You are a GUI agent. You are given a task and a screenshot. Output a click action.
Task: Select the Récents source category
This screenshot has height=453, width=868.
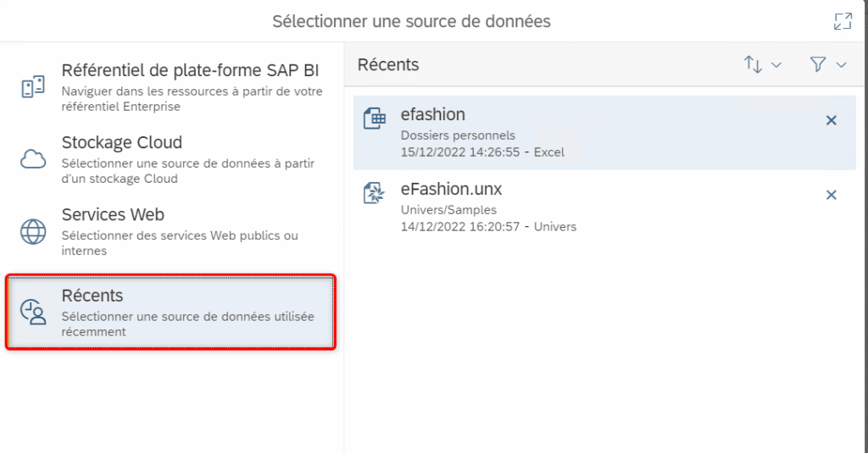pyautogui.click(x=171, y=312)
